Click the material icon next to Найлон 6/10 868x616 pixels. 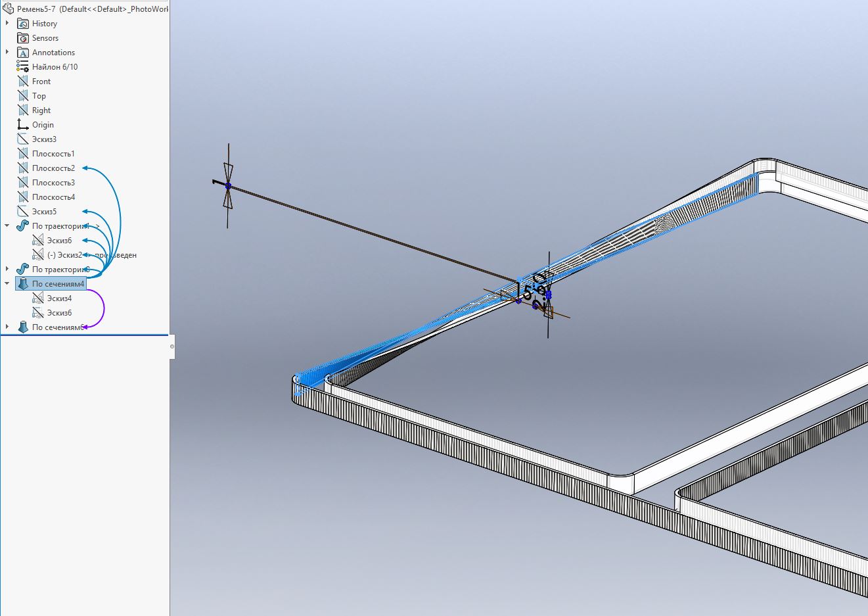pos(23,67)
